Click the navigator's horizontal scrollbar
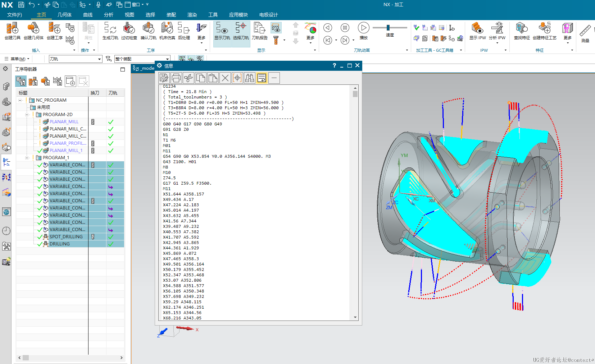The image size is (595, 364). 71,358
